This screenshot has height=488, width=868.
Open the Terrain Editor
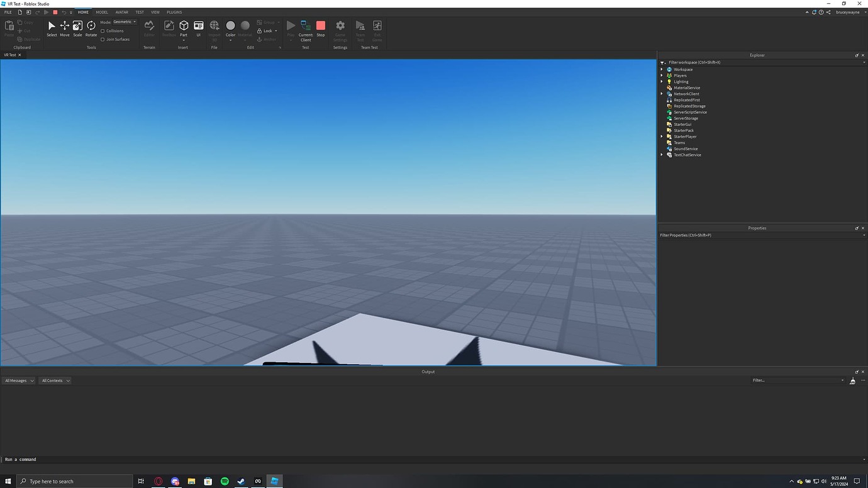click(x=149, y=28)
